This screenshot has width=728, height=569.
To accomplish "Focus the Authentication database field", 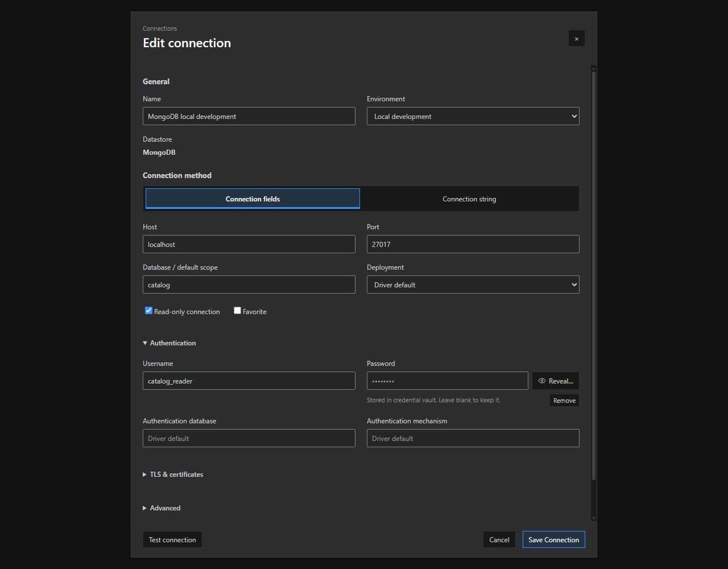I will (x=249, y=438).
